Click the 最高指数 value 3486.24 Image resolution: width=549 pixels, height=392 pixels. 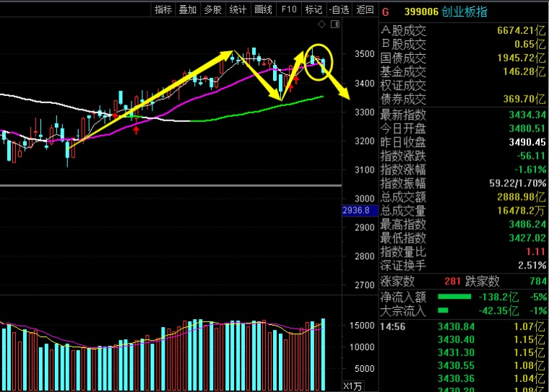(x=527, y=224)
